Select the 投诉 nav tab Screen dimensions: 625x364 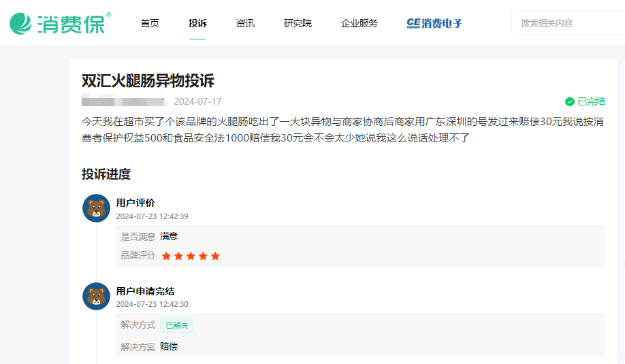tap(197, 23)
